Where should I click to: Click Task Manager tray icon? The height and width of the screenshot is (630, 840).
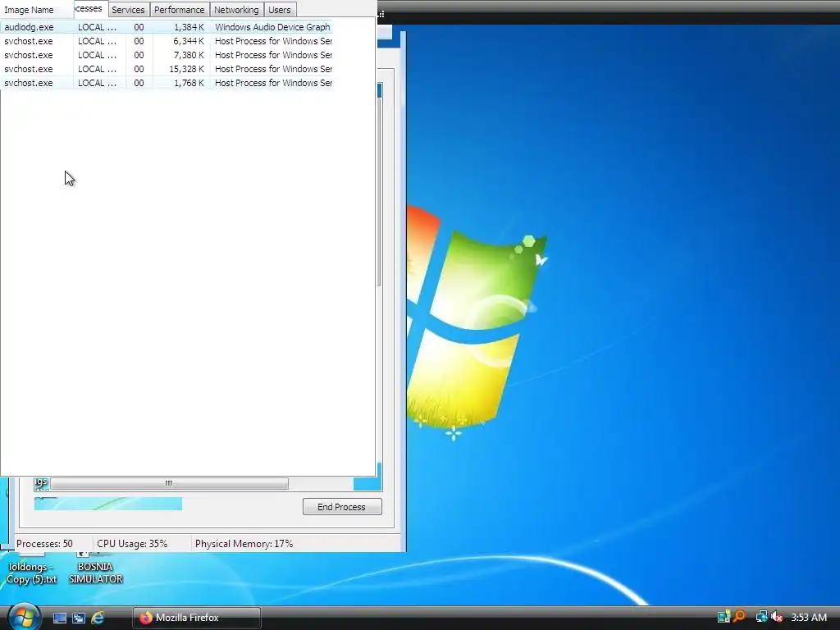click(724, 617)
